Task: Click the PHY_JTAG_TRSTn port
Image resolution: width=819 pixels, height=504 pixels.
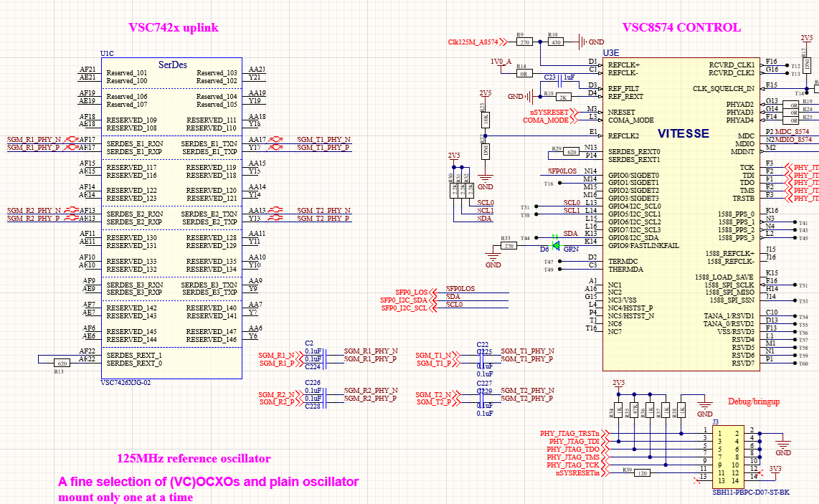Action: point(574,434)
